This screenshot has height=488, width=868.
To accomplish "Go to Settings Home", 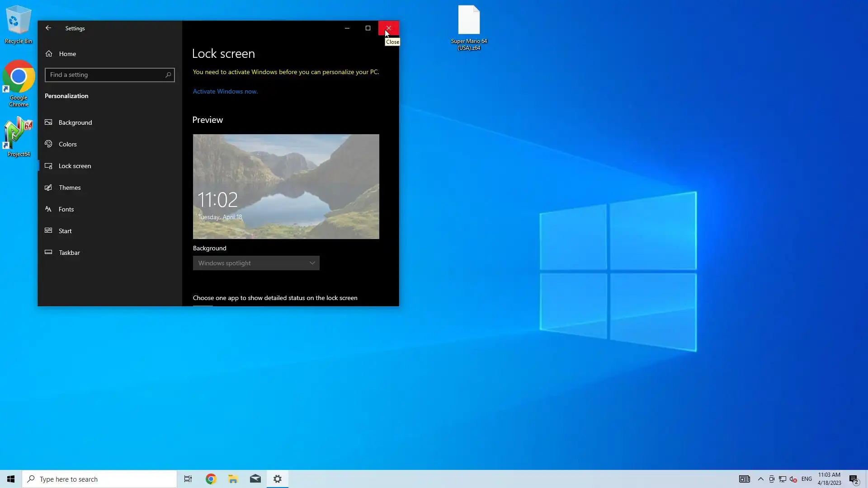I will (67, 54).
